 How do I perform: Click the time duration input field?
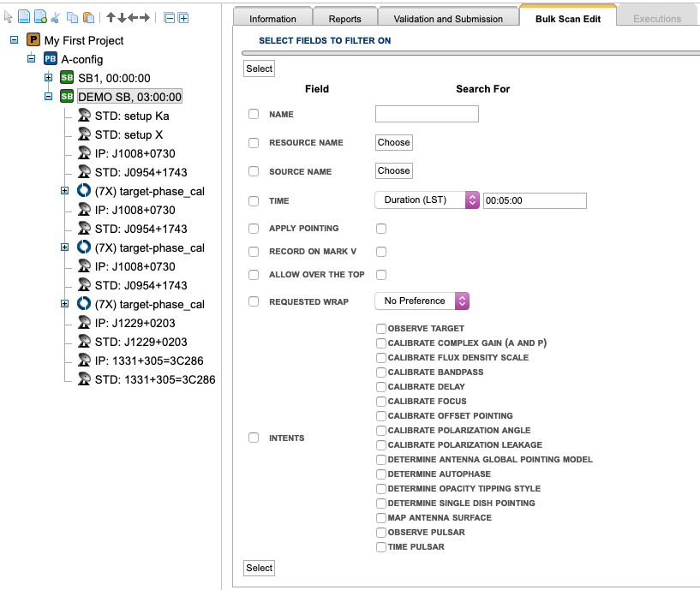point(535,200)
